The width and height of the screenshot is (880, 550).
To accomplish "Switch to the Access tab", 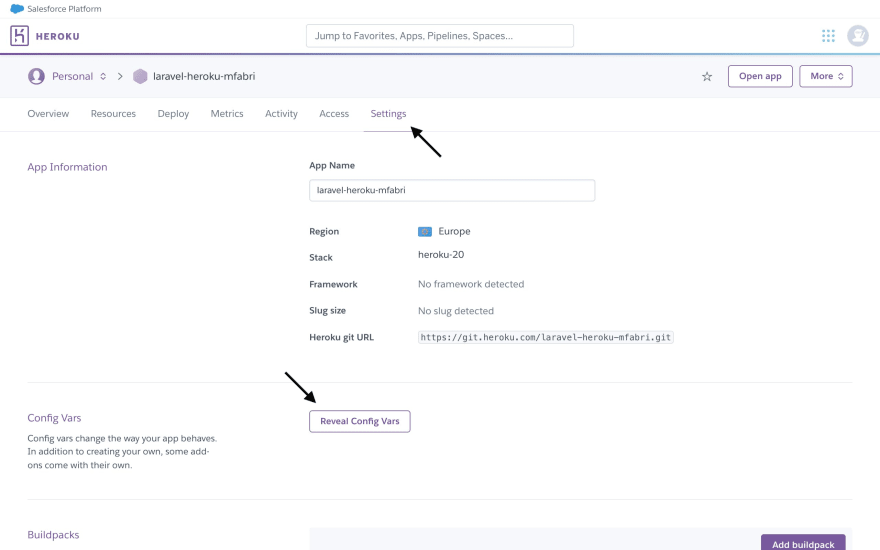I will (334, 113).
